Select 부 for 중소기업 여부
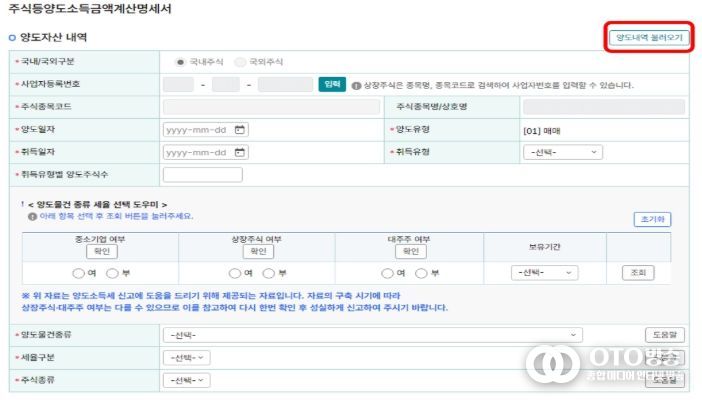Screen dimensions: 702x400 coord(112,273)
